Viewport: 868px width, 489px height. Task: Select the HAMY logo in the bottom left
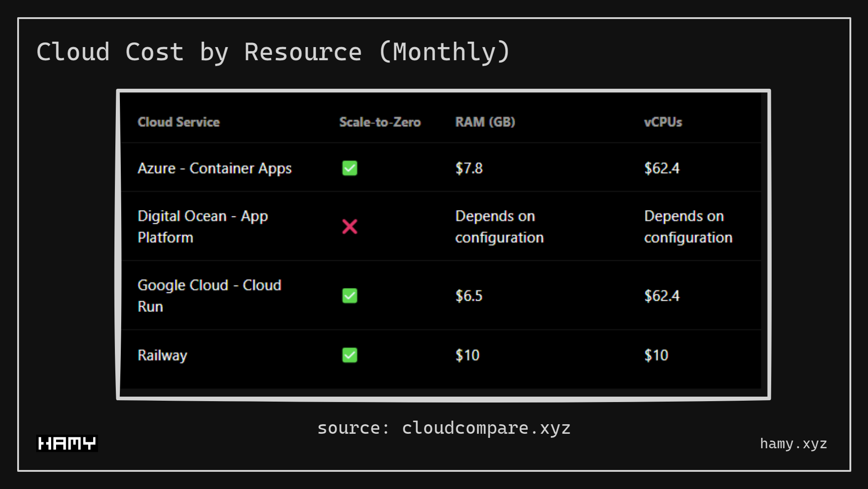click(66, 443)
